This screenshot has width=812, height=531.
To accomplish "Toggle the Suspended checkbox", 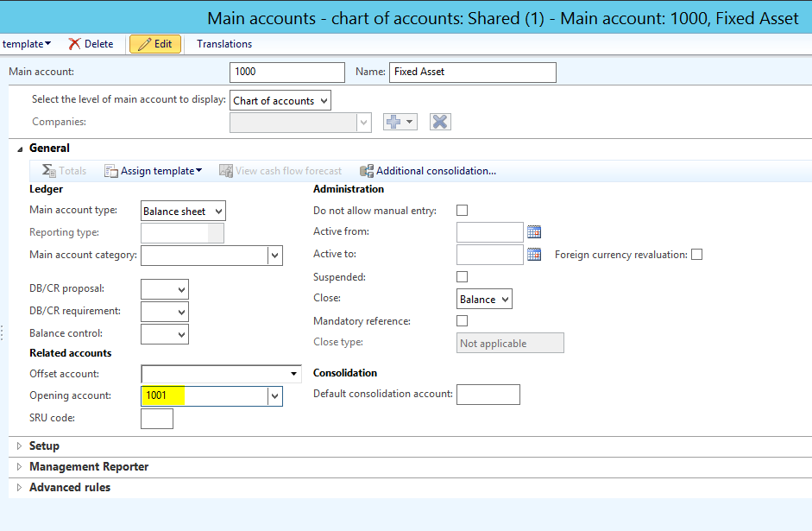I will 462,277.
